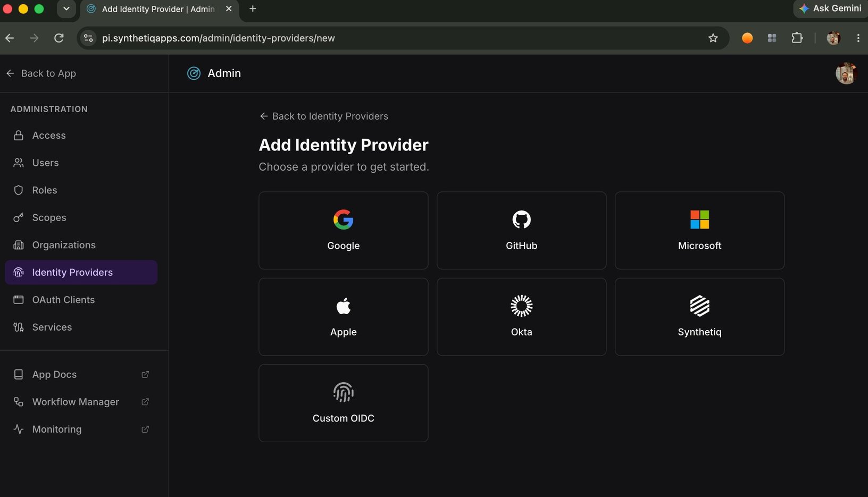Click Back to App link
868x497 pixels.
pyautogui.click(x=41, y=73)
